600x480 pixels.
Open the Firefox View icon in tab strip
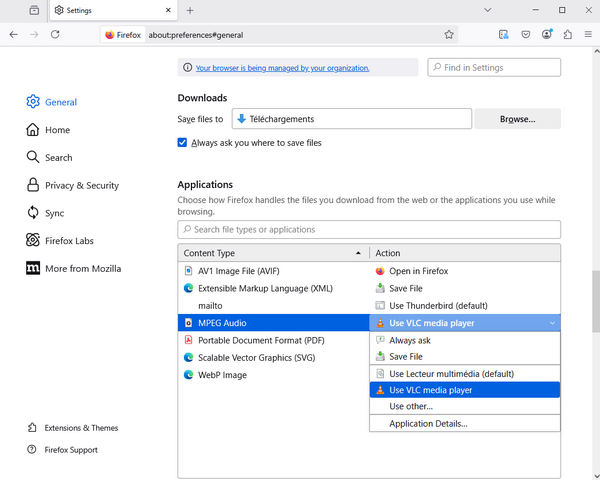pyautogui.click(x=34, y=10)
